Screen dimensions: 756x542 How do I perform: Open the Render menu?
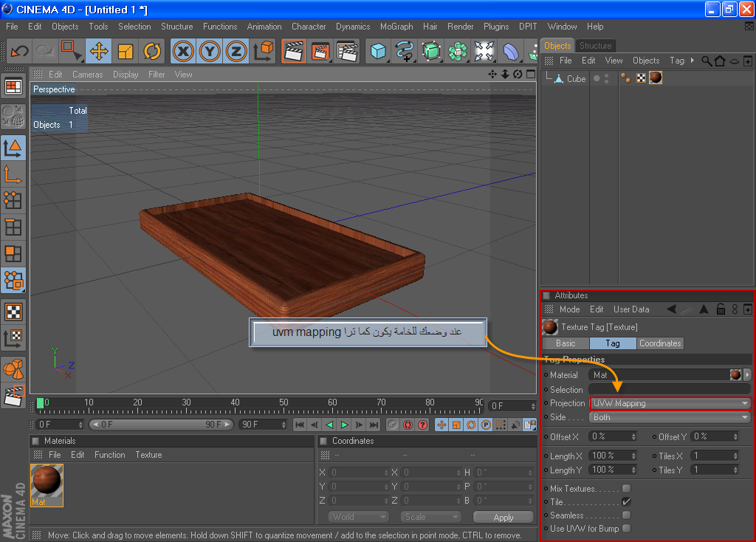460,27
